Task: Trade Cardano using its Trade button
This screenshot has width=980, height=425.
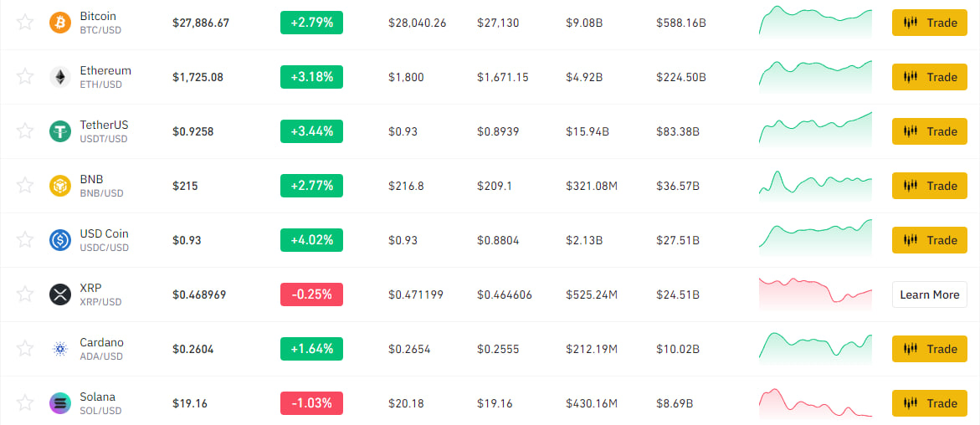Action: [929, 349]
